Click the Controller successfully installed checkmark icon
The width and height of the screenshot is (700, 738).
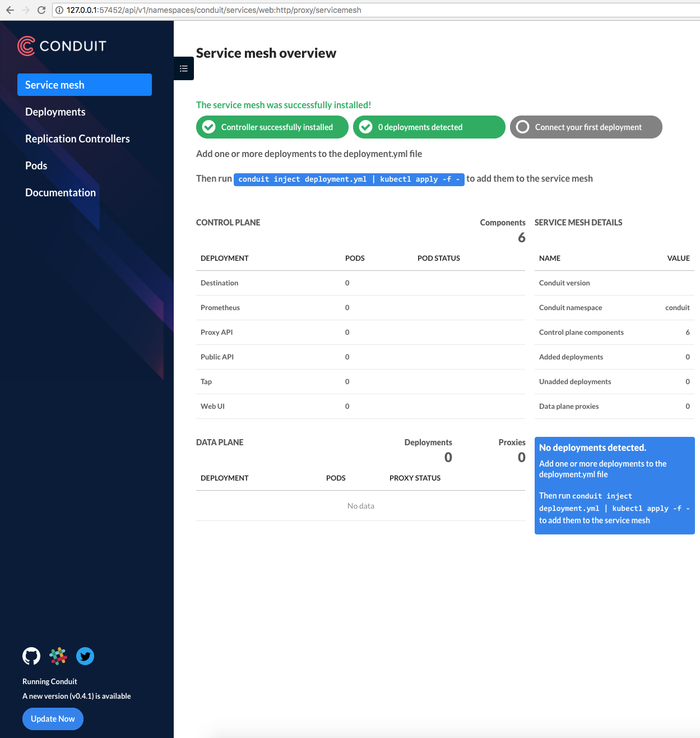(x=209, y=127)
